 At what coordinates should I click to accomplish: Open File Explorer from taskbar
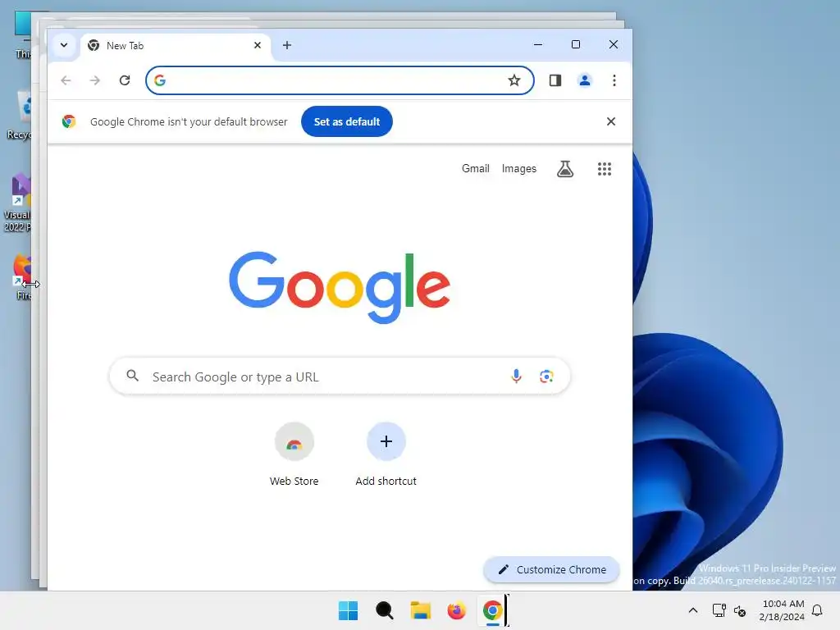point(421,610)
